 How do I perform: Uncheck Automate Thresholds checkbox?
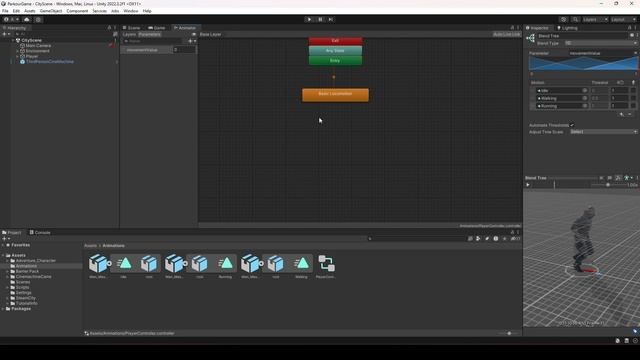tap(572, 125)
